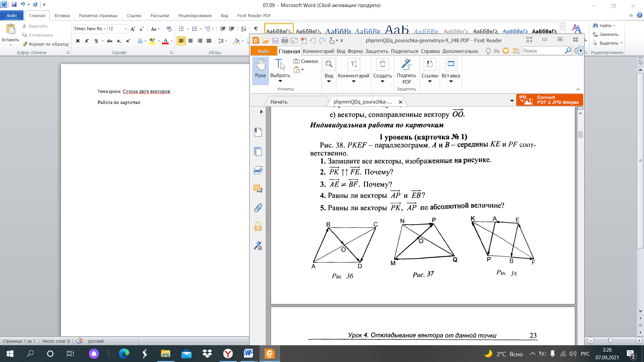Image resolution: width=644 pixels, height=362 pixels.
Task: Toggle underline (Ч) in Word
Action: [x=96, y=41]
